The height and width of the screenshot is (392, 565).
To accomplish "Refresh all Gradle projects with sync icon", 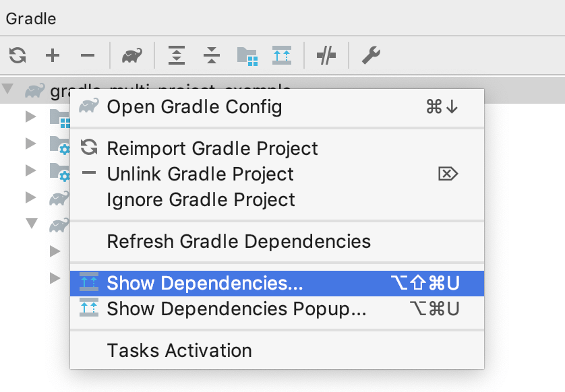I will click(16, 55).
